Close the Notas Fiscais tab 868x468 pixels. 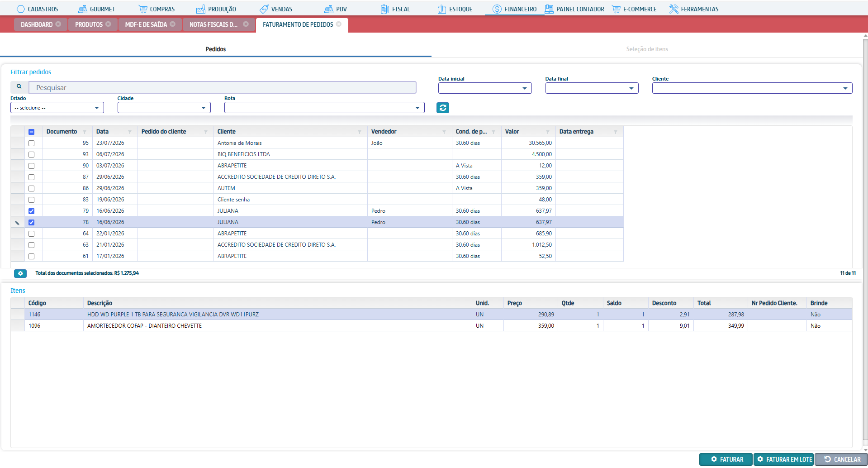pos(246,24)
